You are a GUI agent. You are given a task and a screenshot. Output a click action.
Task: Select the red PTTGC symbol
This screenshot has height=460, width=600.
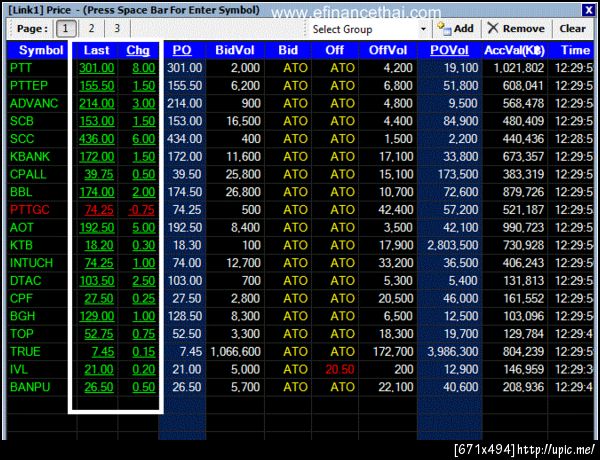click(x=30, y=210)
